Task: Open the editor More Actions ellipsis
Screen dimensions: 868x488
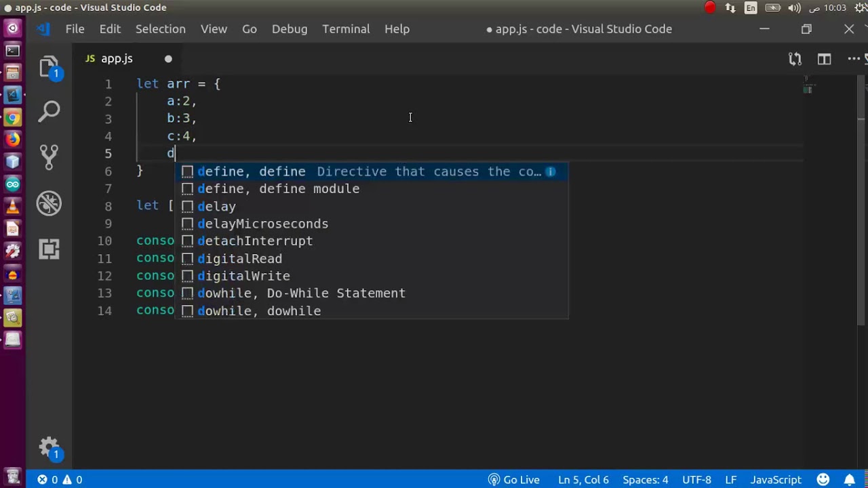Action: 854,59
